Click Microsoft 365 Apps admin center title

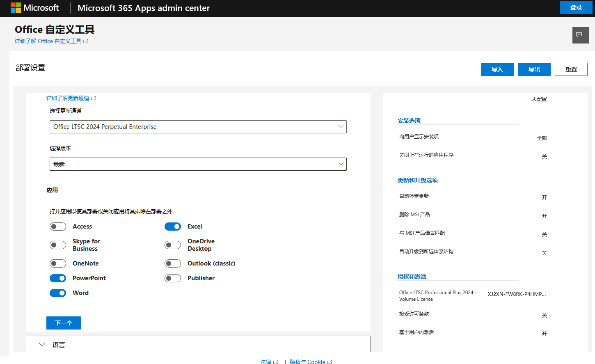coord(144,8)
